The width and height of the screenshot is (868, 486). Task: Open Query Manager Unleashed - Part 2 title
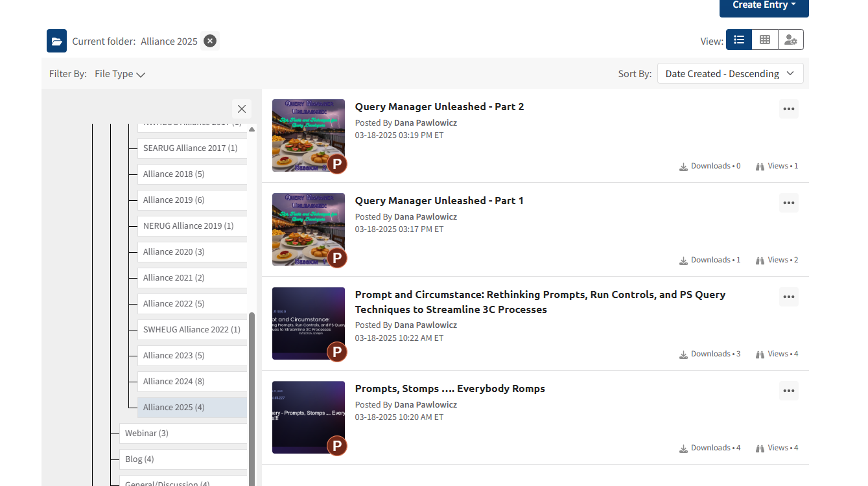coord(440,107)
